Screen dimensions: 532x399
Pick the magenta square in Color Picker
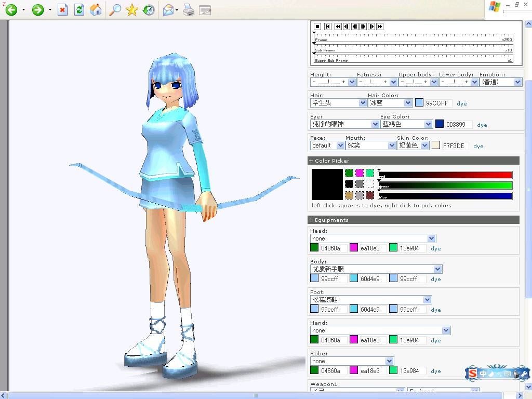[360, 173]
